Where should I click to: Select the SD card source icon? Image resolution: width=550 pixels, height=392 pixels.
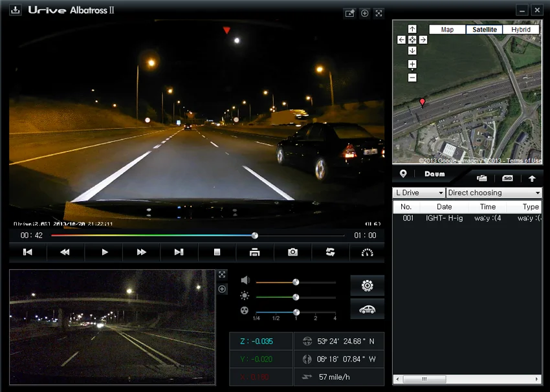pyautogui.click(x=507, y=178)
